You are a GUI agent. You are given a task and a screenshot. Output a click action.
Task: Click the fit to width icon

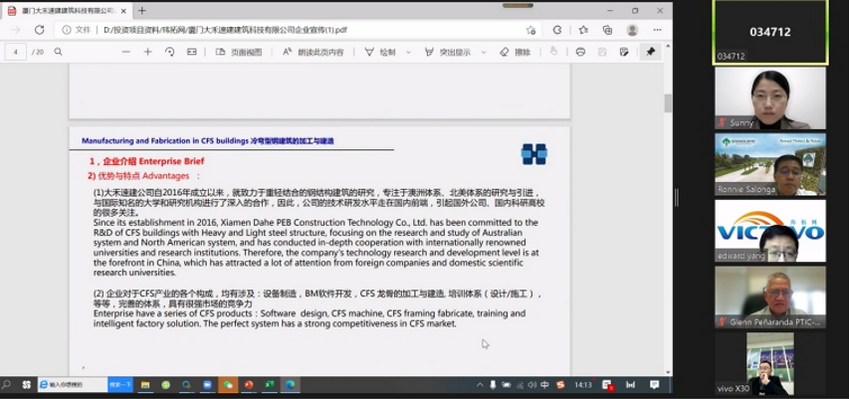[191, 52]
